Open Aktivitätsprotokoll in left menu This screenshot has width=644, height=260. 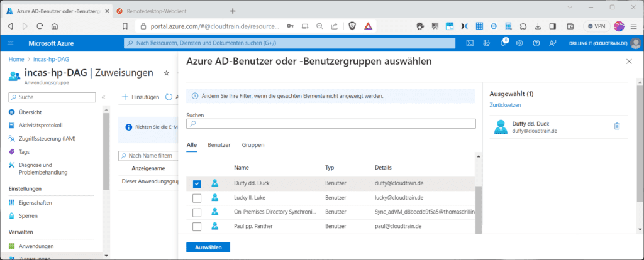click(x=41, y=125)
